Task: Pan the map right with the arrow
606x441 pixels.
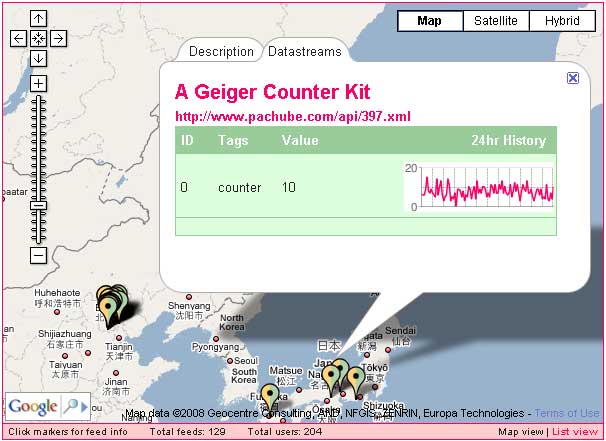Action: (58, 38)
